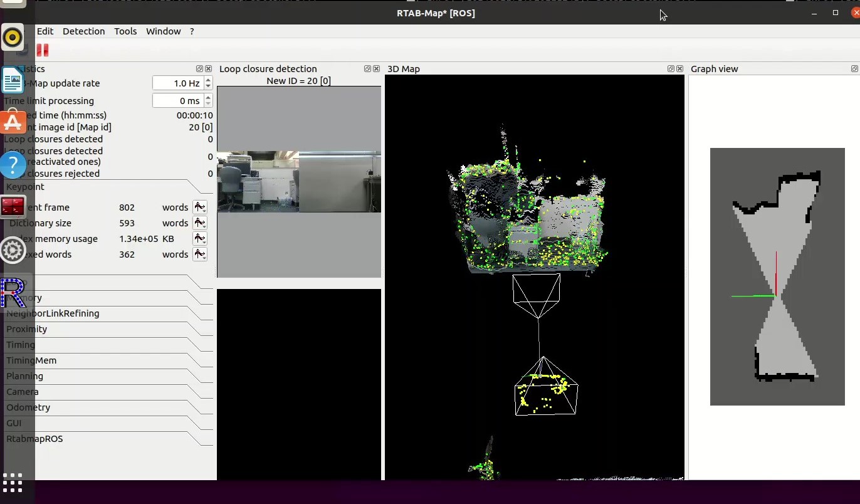The width and height of the screenshot is (860, 504).
Task: Close the Loop closure detection panel
Action: point(376,69)
